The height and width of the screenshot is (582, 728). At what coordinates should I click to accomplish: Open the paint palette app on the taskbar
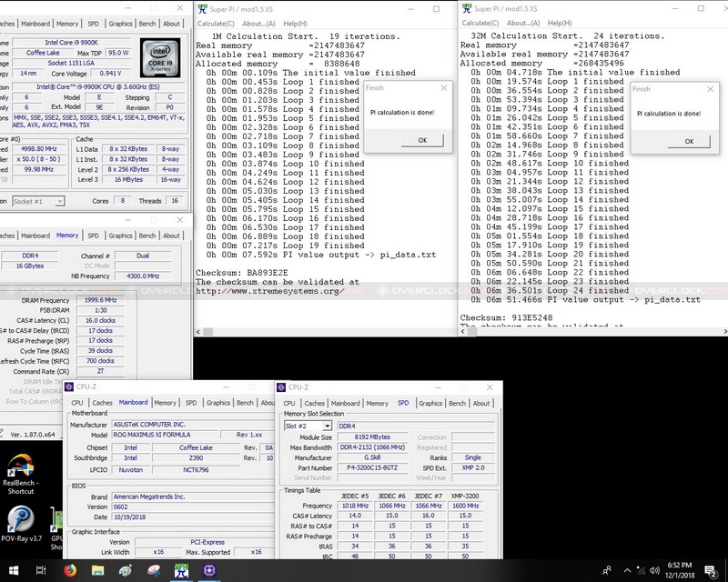coord(126,570)
